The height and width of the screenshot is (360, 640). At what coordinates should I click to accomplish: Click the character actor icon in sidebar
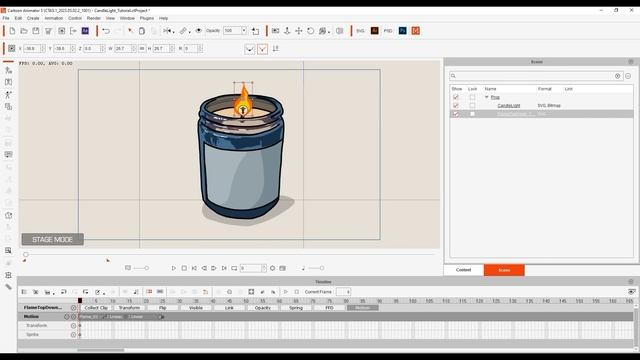(x=9, y=94)
